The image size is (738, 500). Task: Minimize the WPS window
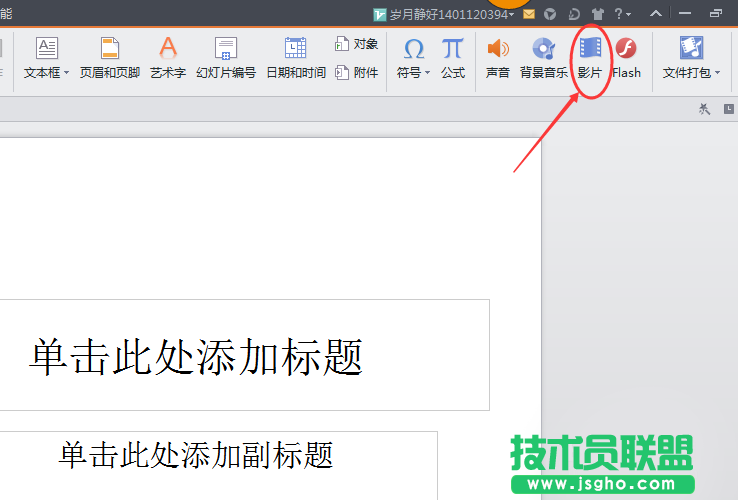(685, 14)
